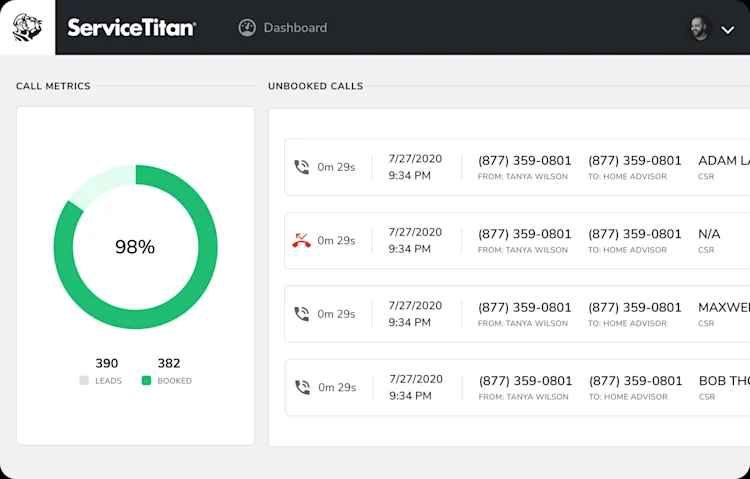Click the phone icon on Adam's call row

301,167
